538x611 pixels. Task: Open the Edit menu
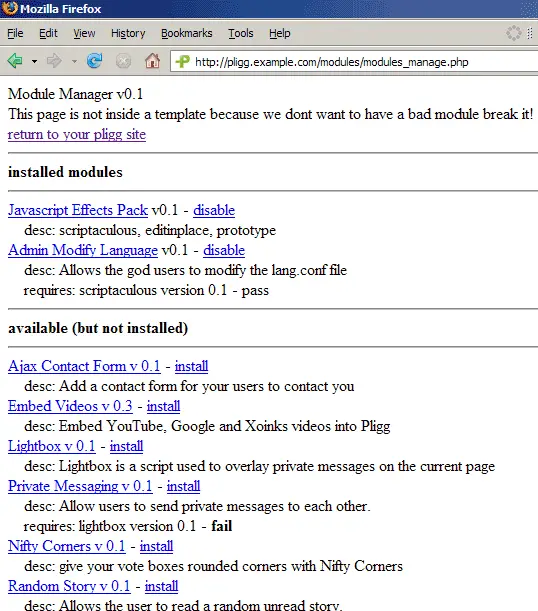pos(48,34)
